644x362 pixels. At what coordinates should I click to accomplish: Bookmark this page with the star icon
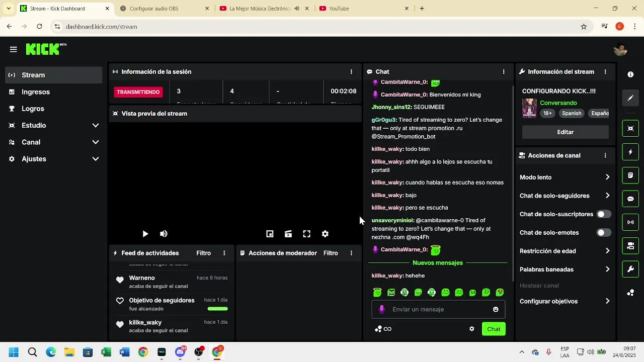tap(584, 27)
